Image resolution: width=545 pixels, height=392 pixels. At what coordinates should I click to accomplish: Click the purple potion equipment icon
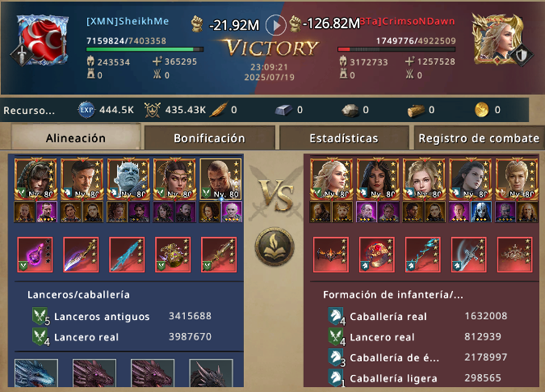(35, 255)
